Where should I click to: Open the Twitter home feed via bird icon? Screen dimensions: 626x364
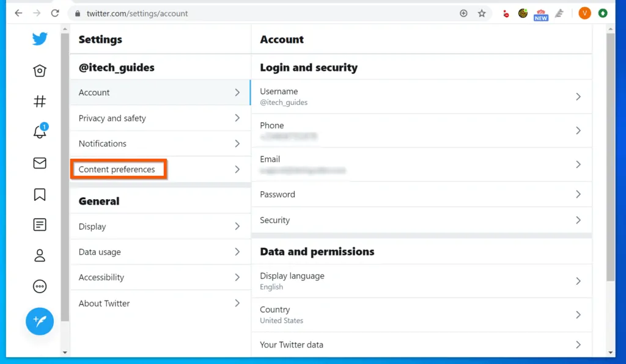click(39, 38)
